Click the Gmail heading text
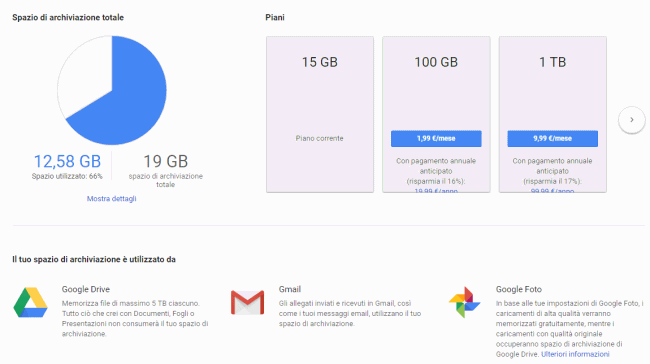This screenshot has height=364, width=650. point(290,289)
